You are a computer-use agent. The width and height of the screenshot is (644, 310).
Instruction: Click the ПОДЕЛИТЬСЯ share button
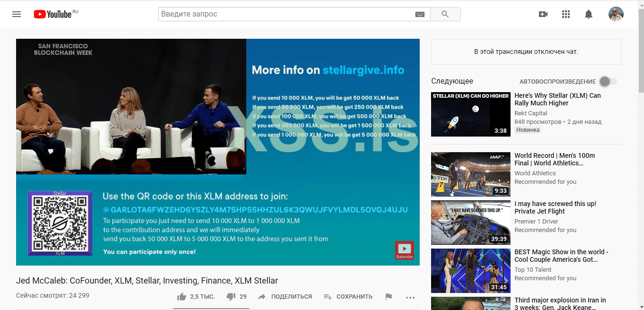(x=291, y=297)
